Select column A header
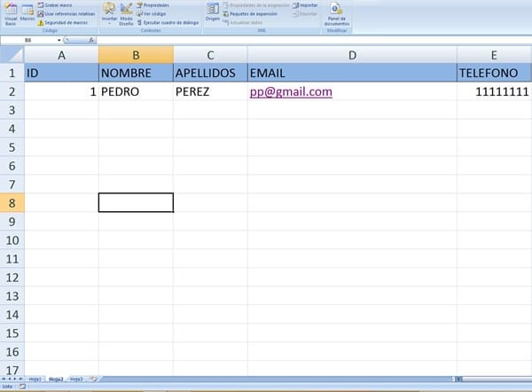 [x=61, y=55]
